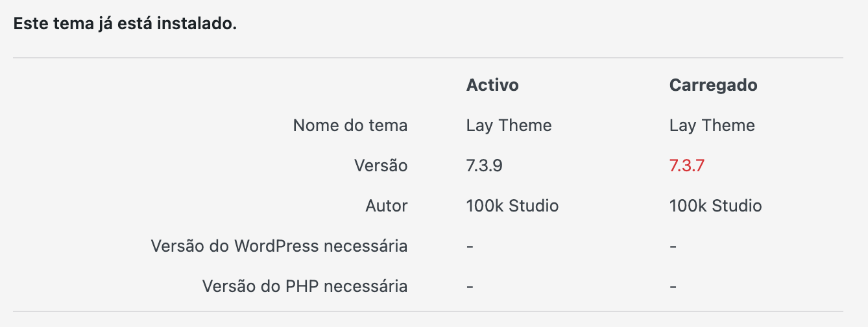Image resolution: width=868 pixels, height=327 pixels.
Task: Select the red uploaded version 7.3.7
Action: [686, 165]
